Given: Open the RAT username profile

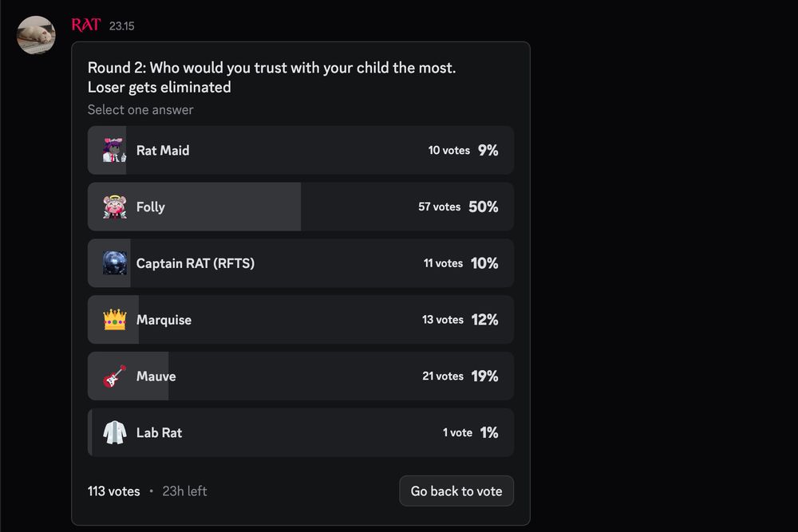Looking at the screenshot, I should [85, 25].
